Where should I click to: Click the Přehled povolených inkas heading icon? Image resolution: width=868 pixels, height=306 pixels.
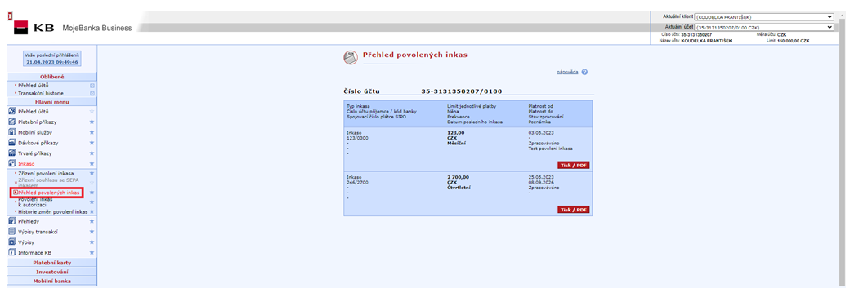(x=351, y=57)
